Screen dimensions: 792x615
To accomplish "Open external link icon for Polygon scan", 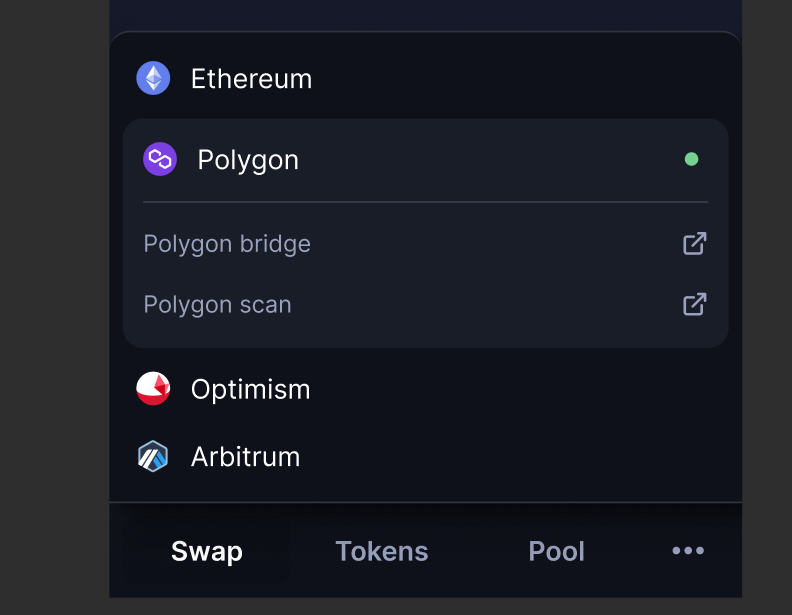I will pyautogui.click(x=694, y=304).
